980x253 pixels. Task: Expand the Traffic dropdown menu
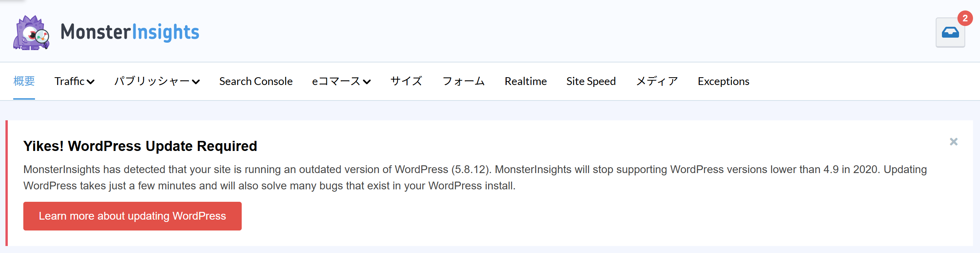74,81
